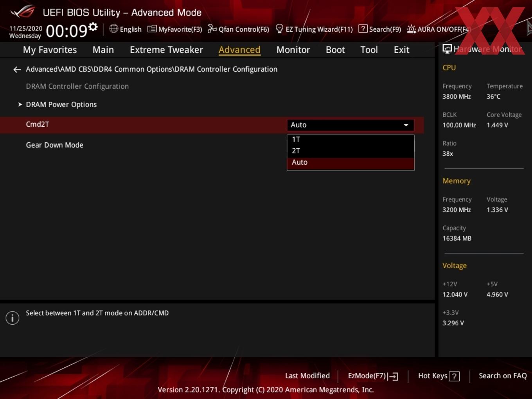Click the info circle icon in help area
Viewport: 532px width, 399px height.
[x=13, y=318]
